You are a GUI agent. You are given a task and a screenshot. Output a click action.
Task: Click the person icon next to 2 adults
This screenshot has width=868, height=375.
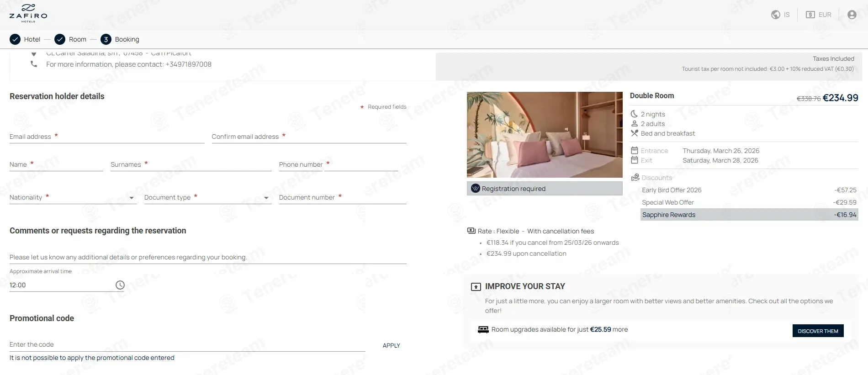(634, 123)
